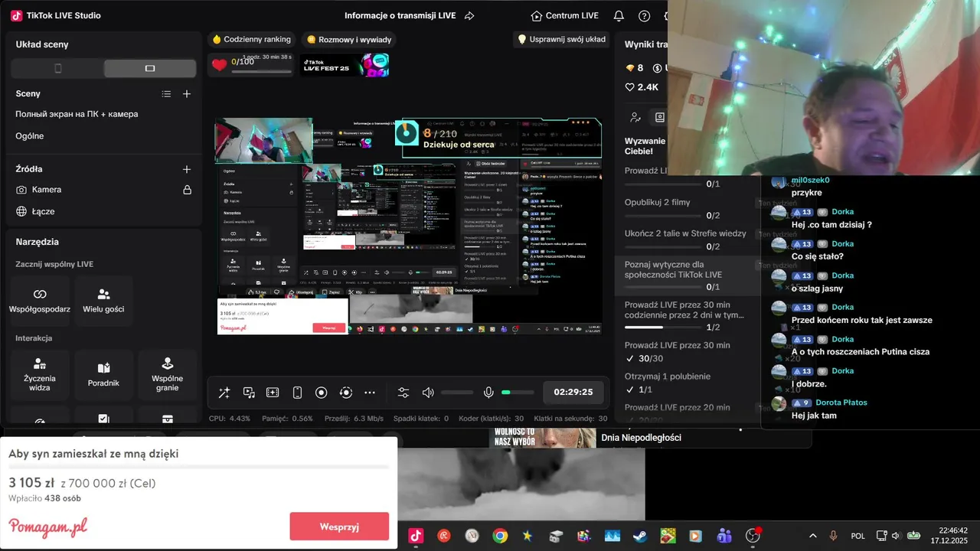The height and width of the screenshot is (551, 980).
Task: Click the 02:29:25 live timer button
Action: [x=573, y=392]
